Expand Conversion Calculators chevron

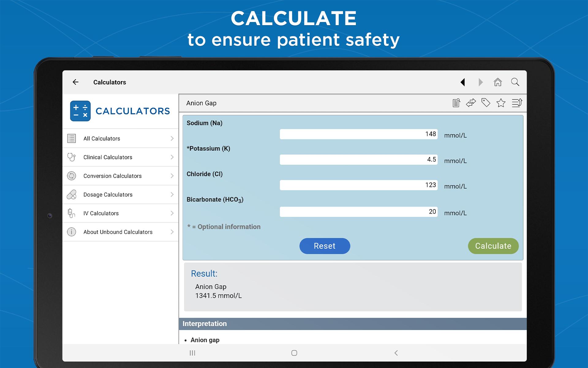(x=172, y=176)
